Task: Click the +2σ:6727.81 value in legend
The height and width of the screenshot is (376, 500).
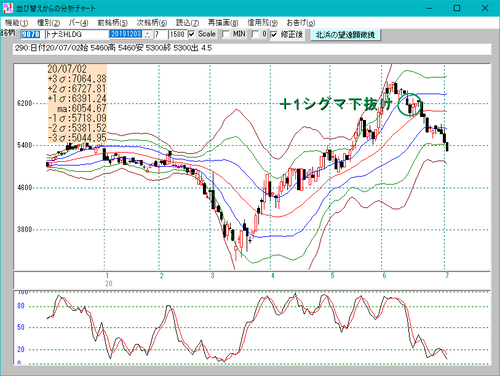Action: coord(77,89)
